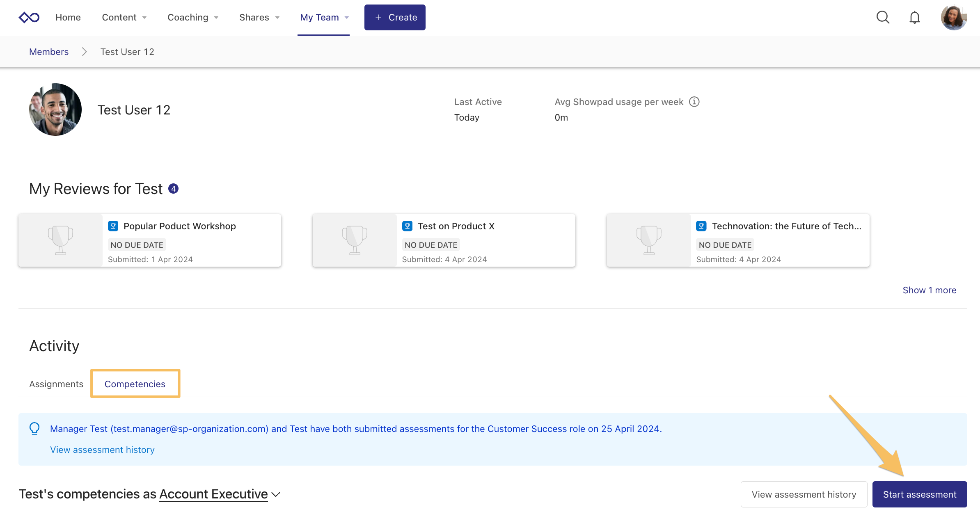Open the notifications bell
The height and width of the screenshot is (521, 980).
(x=914, y=17)
